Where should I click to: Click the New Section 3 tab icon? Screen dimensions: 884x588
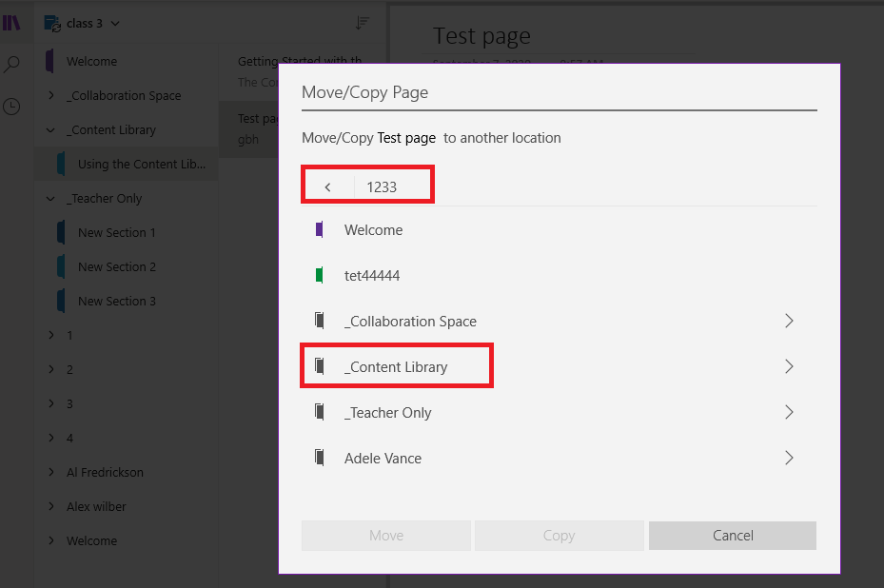point(61,301)
